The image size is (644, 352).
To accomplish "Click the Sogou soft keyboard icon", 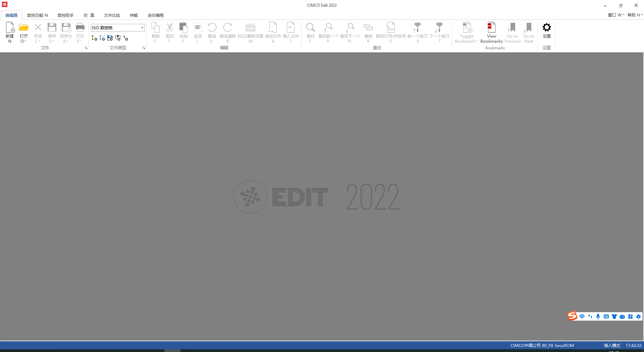I will click(x=606, y=316).
